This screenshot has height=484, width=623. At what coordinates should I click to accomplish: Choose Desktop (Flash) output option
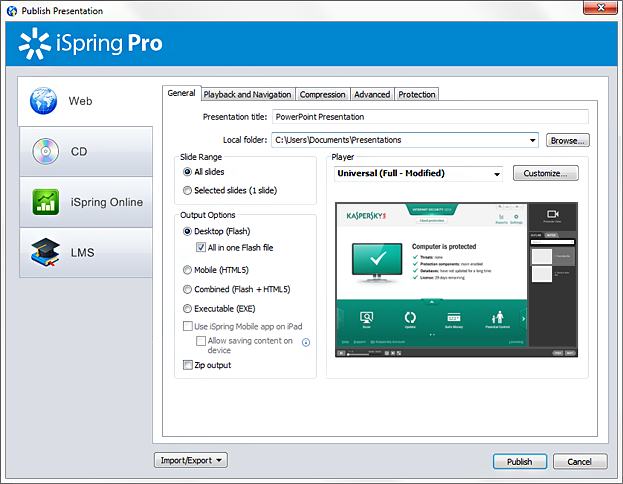pos(187,231)
